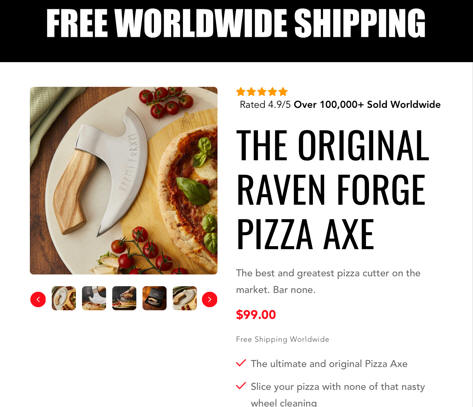Select fourth thumbnail of axe in black box

(154, 298)
